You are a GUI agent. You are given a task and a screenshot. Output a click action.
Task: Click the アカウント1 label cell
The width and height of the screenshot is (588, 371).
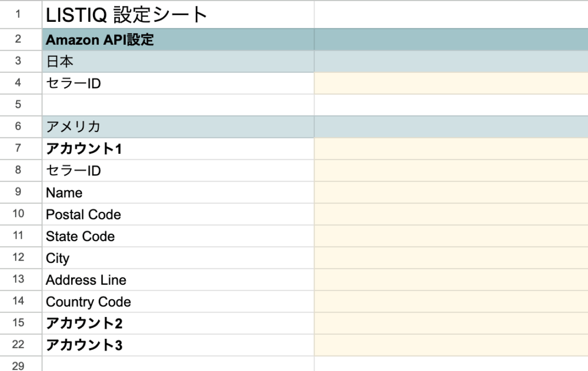[x=178, y=149]
